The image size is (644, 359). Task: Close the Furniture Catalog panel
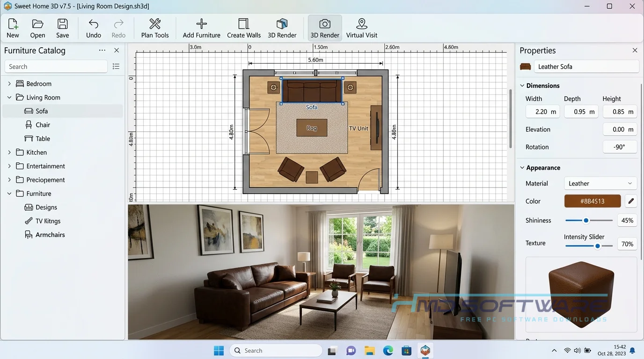[x=117, y=50]
